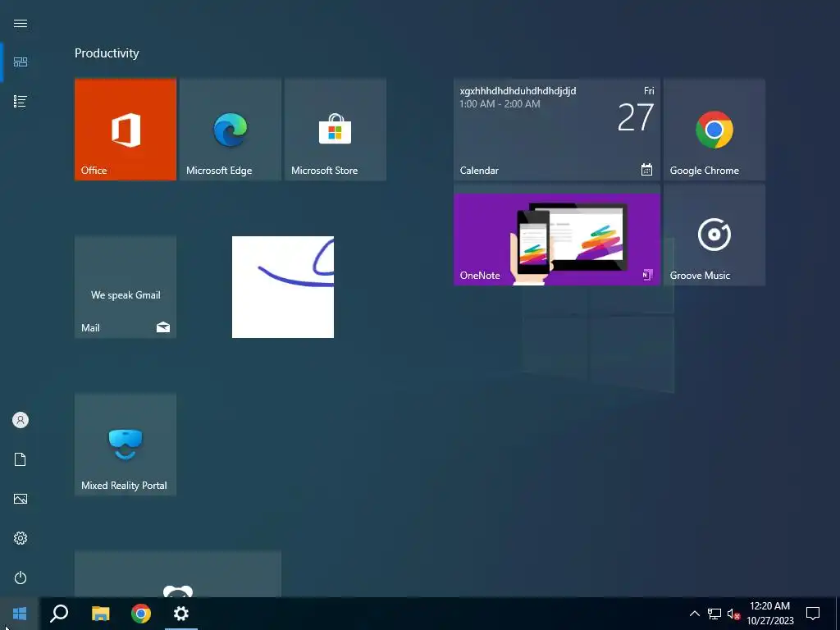
Task: Switch to All apps list view
Action: pyautogui.click(x=21, y=101)
